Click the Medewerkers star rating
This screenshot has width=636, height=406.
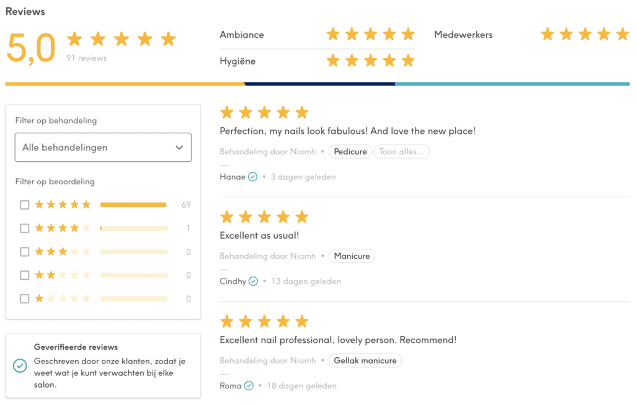coord(585,34)
